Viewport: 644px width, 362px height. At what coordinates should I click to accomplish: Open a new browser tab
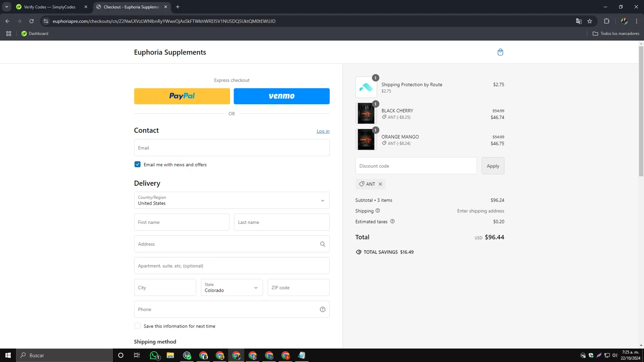pyautogui.click(x=178, y=7)
